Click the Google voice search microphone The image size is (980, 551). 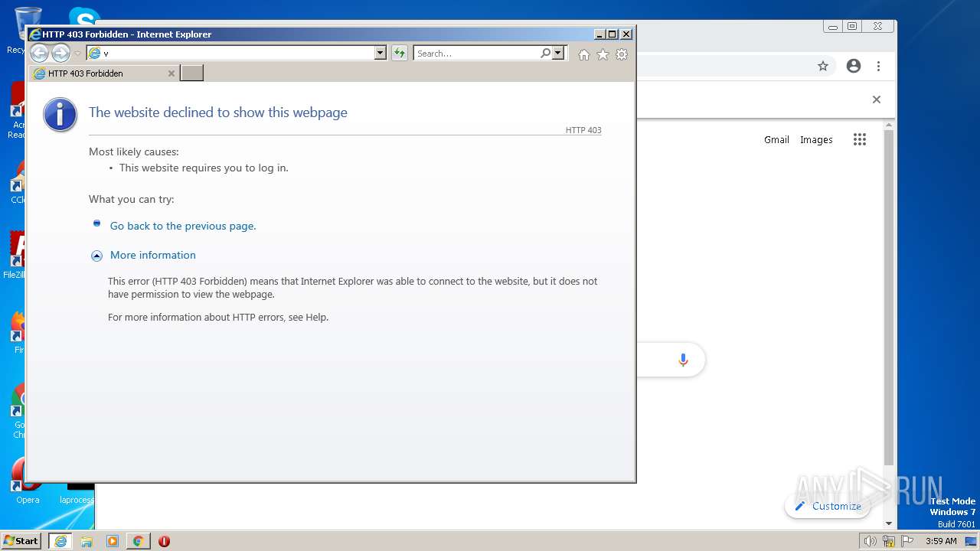(x=683, y=360)
